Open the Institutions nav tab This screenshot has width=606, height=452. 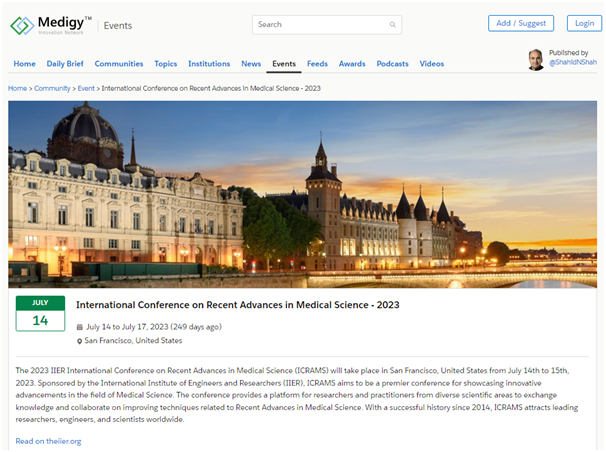pos(209,64)
